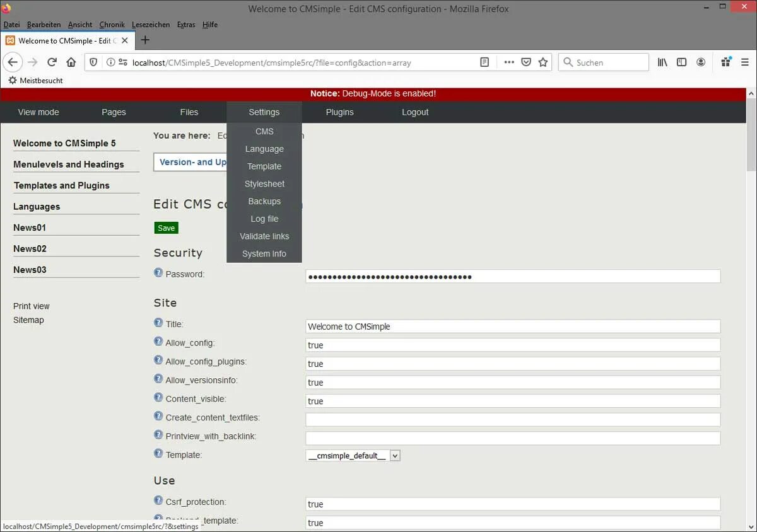Open Templates and Plugins page link
The width and height of the screenshot is (757, 532).
click(x=62, y=185)
